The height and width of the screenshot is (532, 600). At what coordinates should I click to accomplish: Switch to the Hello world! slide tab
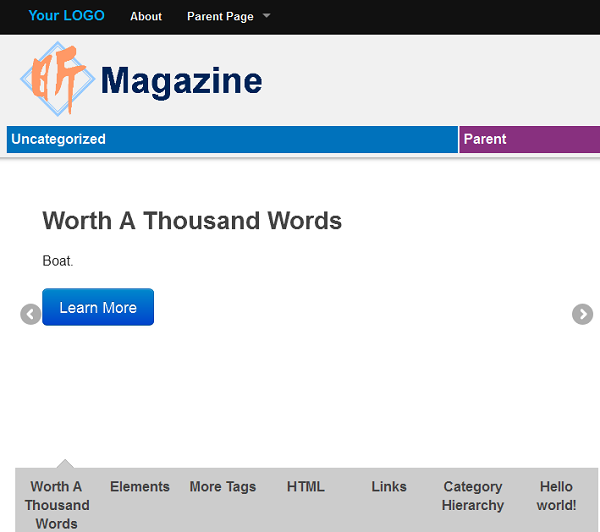(x=556, y=496)
